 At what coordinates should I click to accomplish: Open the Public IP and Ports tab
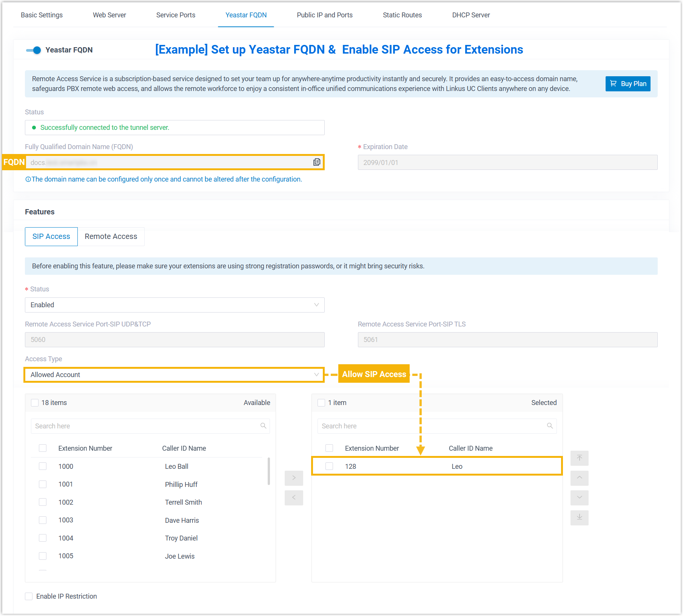pos(324,15)
